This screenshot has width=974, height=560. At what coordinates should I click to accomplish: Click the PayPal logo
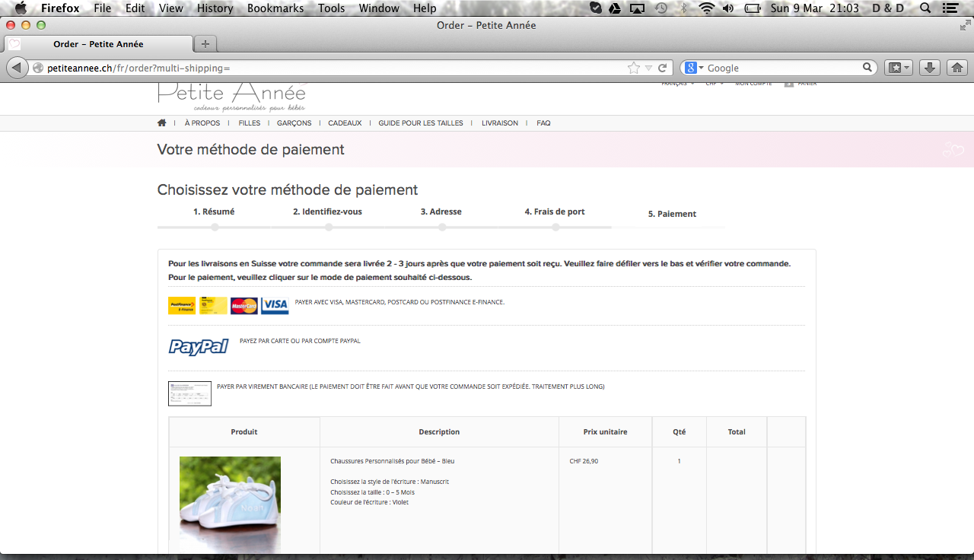[x=199, y=347]
